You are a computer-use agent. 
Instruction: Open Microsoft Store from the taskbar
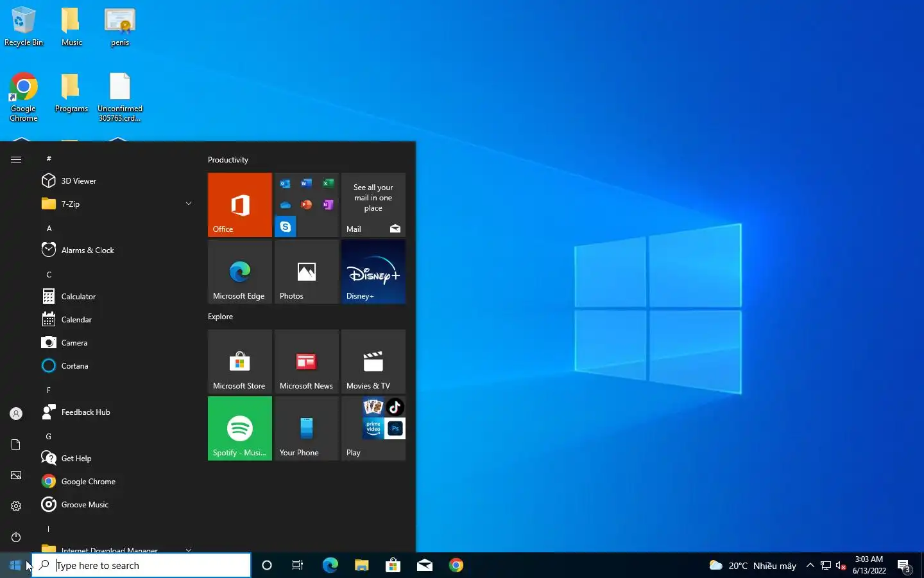tap(393, 565)
